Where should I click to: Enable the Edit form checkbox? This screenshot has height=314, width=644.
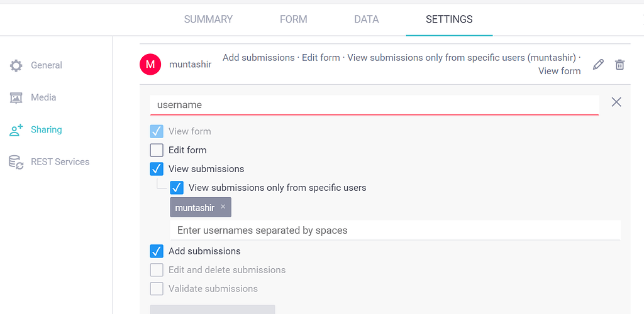click(157, 151)
